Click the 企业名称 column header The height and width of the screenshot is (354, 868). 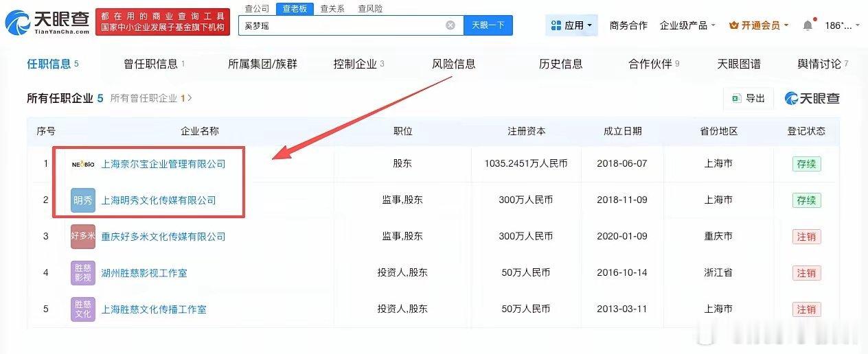pos(200,131)
